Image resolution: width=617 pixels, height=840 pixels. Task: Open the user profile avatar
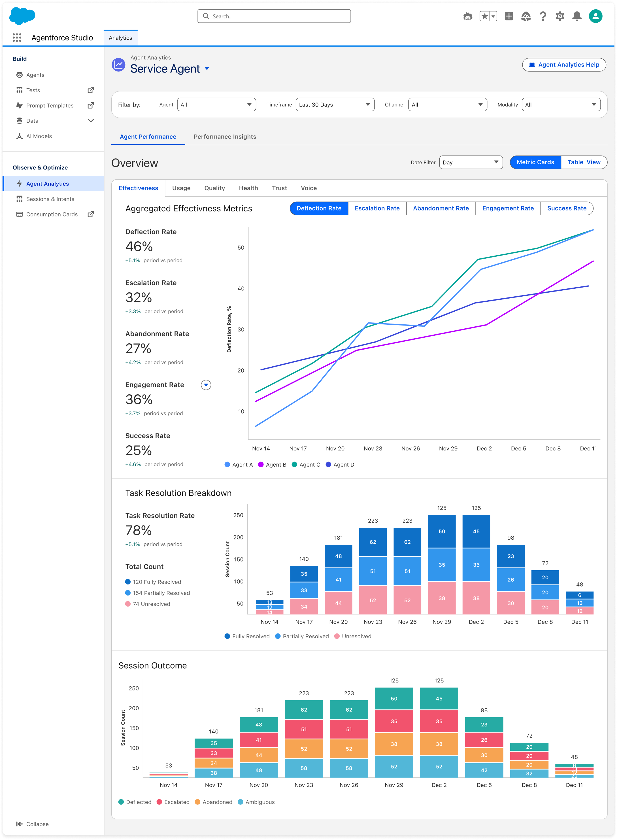coord(596,16)
